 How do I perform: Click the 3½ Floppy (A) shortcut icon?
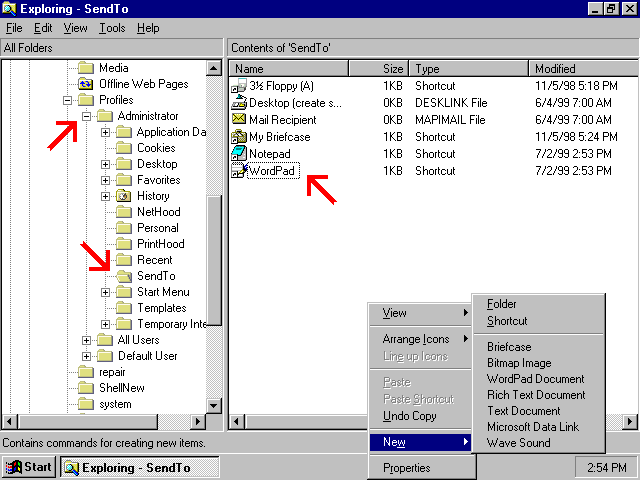[x=239, y=86]
